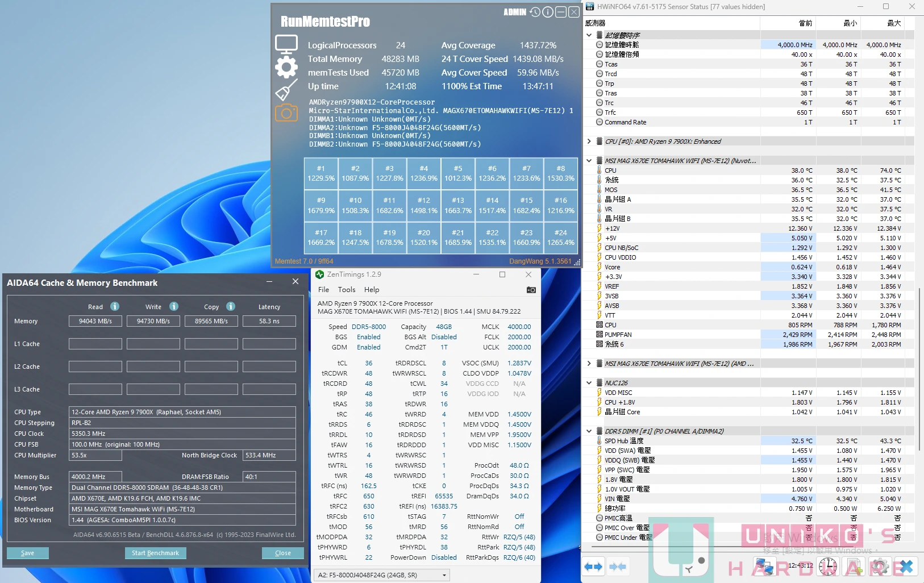Click lightning icon beside 總功率 row

[600, 509]
